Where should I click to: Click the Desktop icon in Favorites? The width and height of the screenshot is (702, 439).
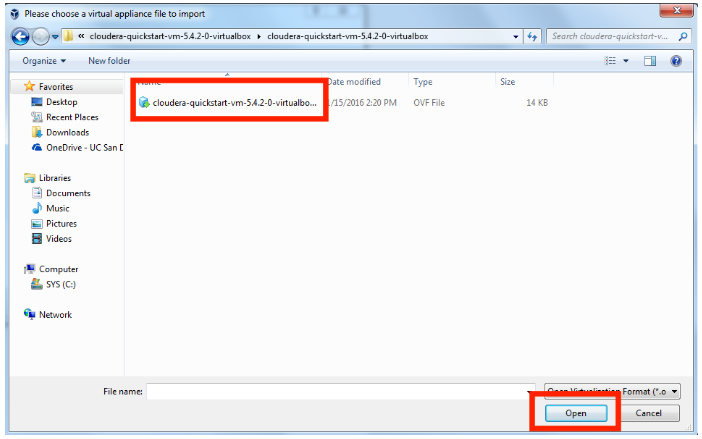pos(37,102)
